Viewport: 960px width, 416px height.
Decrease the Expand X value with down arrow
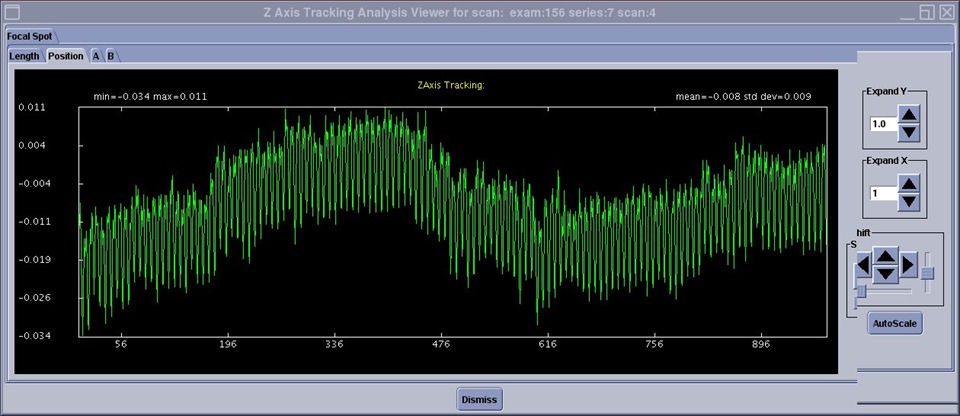tap(908, 201)
